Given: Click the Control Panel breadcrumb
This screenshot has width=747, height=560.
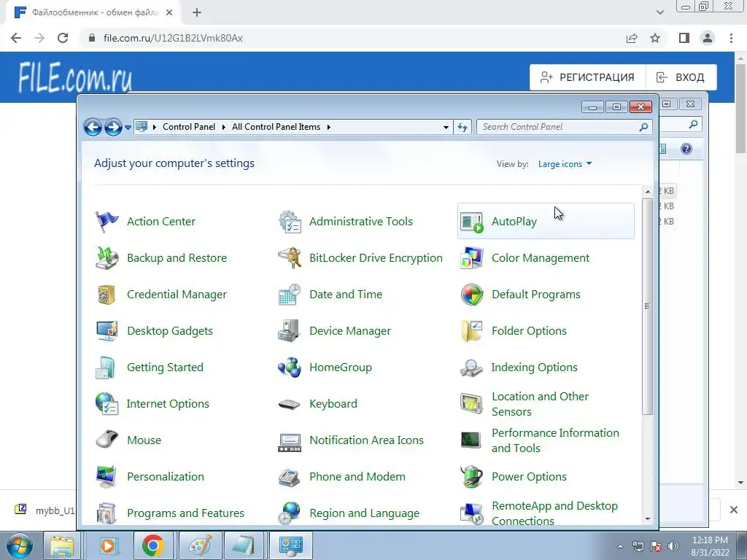Looking at the screenshot, I should pos(189,127).
